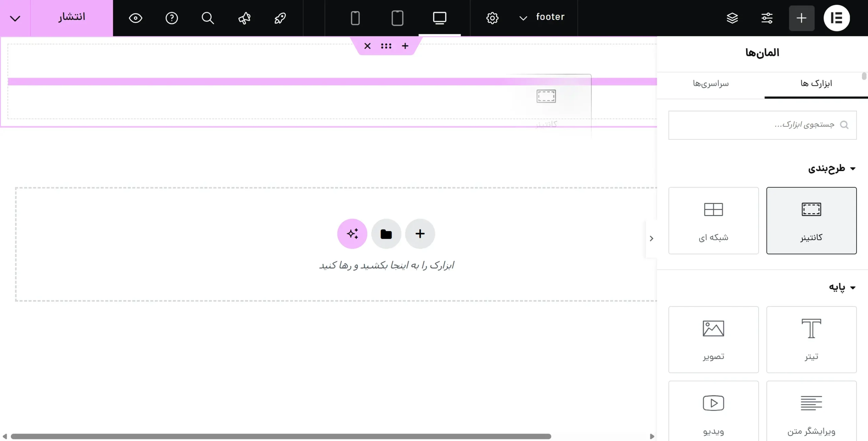Click the AI sparkle button in drop area
The image size is (868, 441).
[352, 234]
